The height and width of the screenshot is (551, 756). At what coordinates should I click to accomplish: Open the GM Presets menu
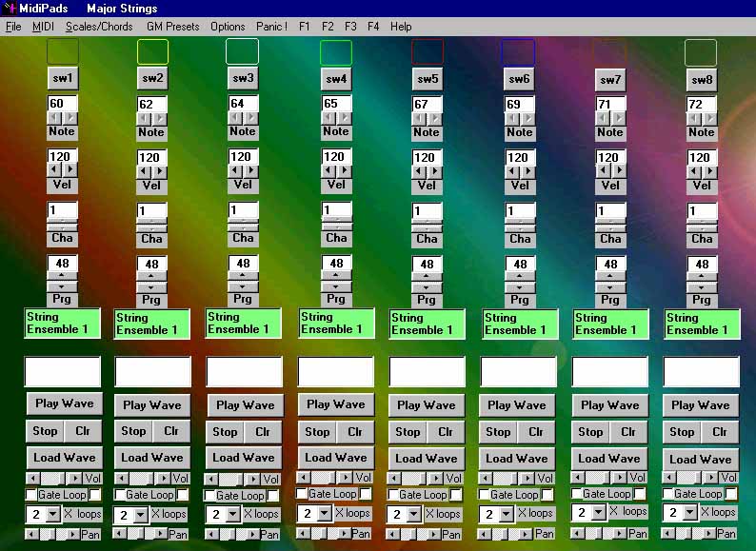(172, 27)
